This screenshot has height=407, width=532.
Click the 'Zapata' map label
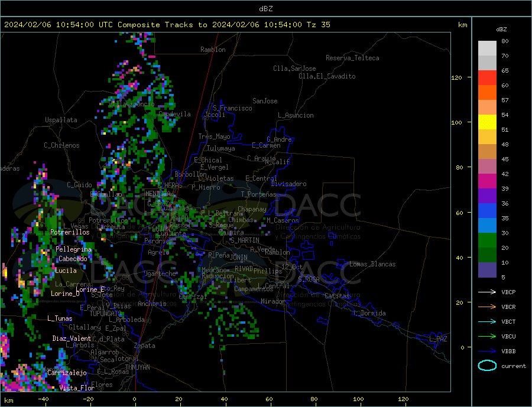coord(145,346)
